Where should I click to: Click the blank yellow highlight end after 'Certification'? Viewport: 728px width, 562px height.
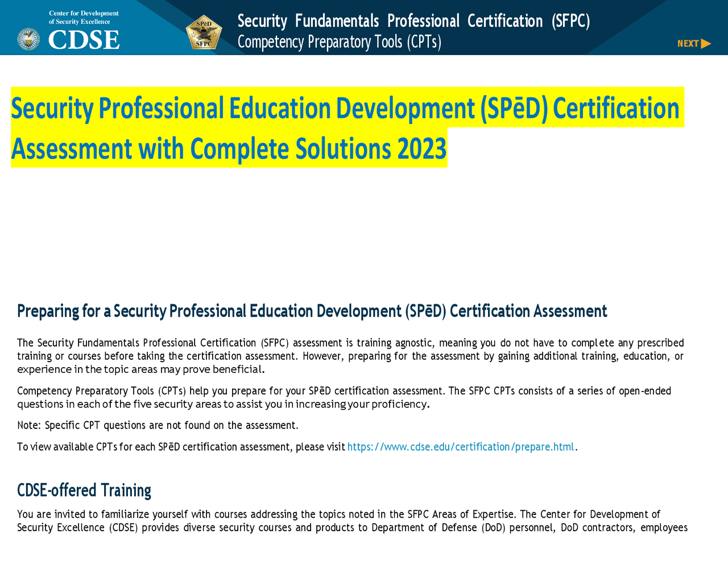coord(682,108)
